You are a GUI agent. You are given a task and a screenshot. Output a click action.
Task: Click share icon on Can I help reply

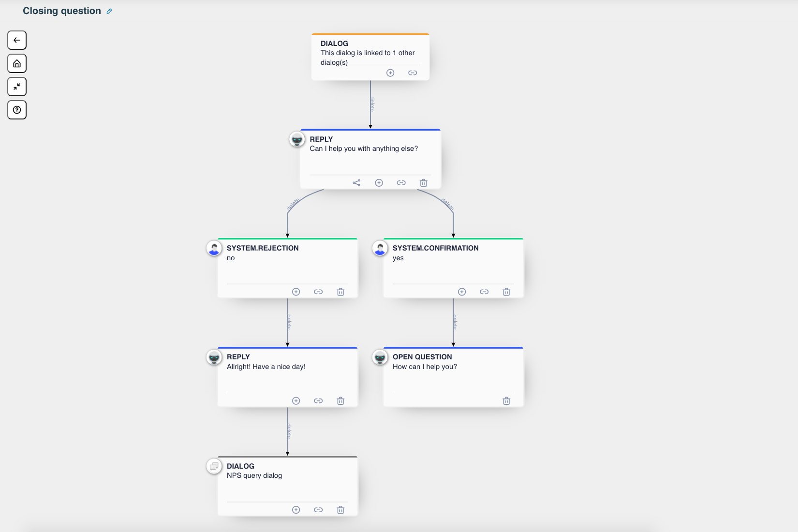(356, 183)
